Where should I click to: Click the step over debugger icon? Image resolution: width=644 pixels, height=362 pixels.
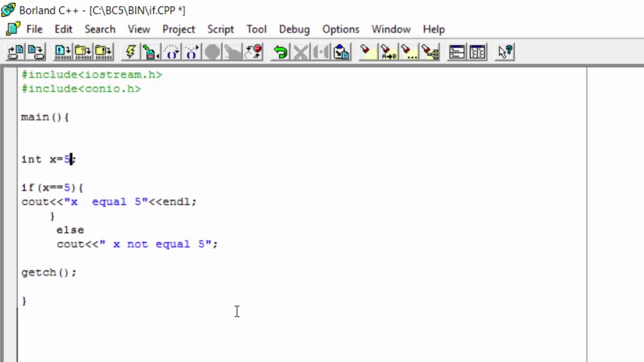coord(172,52)
